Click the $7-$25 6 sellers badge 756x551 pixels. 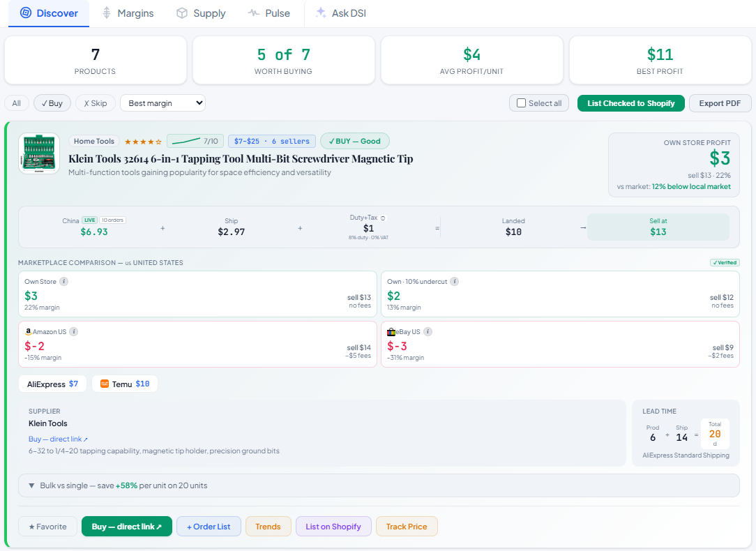pyautogui.click(x=272, y=142)
